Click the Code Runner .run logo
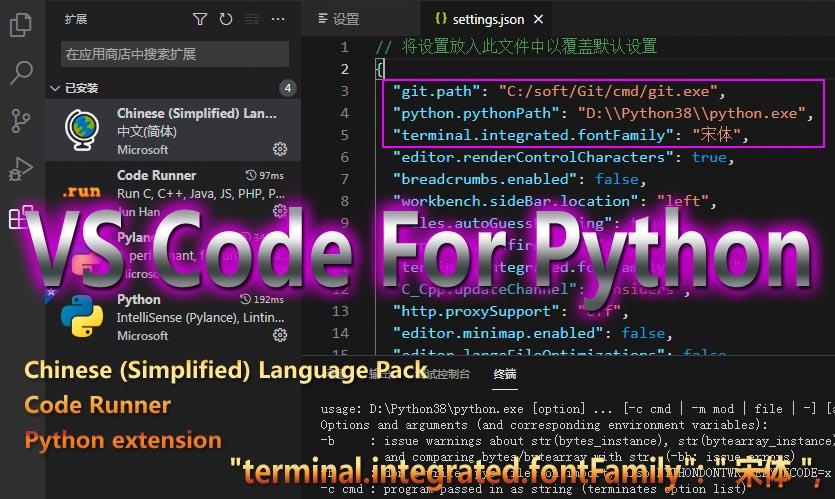The width and height of the screenshot is (835, 499). pos(81,191)
